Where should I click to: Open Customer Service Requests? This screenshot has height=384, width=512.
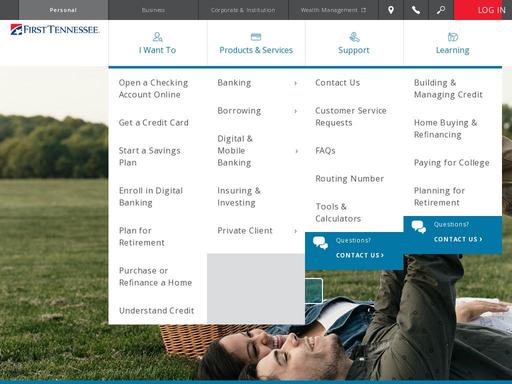[x=351, y=117]
